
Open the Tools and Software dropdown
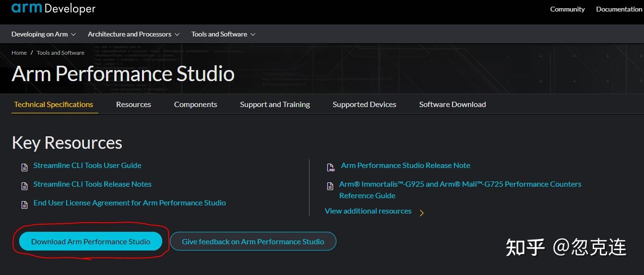coord(223,34)
